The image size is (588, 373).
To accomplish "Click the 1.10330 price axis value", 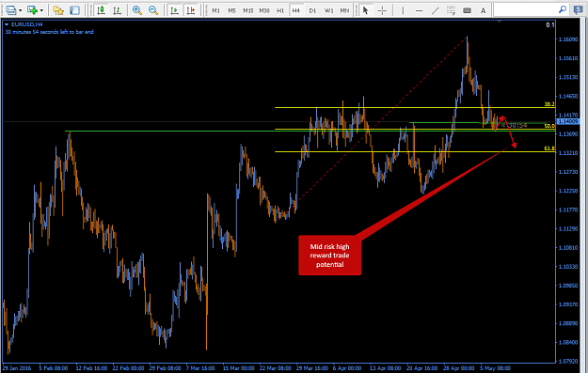I will coord(568,266).
